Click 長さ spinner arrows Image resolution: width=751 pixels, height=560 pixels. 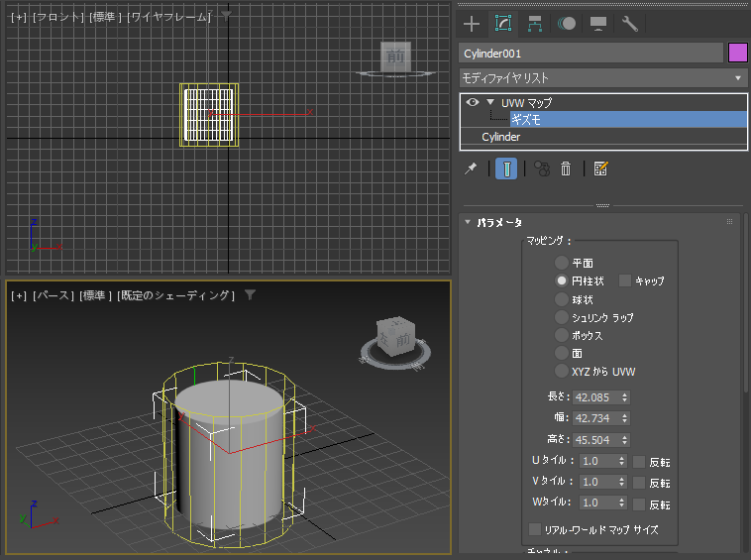(624, 397)
